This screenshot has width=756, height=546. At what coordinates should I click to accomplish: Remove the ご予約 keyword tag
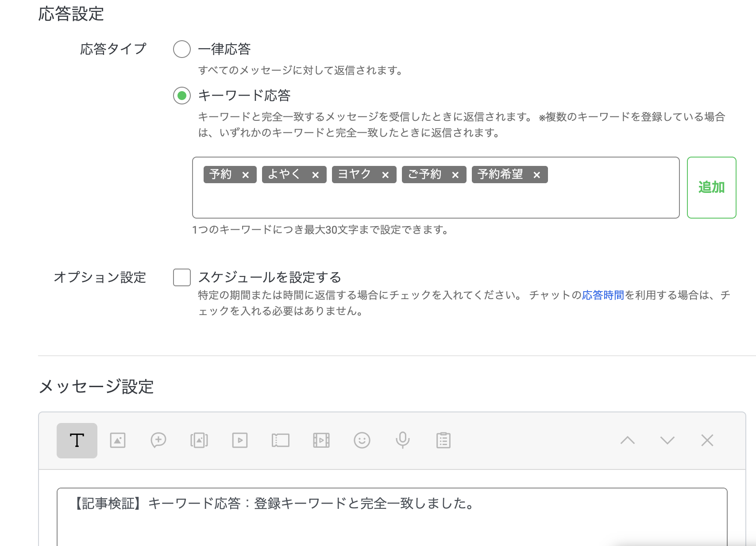(455, 175)
